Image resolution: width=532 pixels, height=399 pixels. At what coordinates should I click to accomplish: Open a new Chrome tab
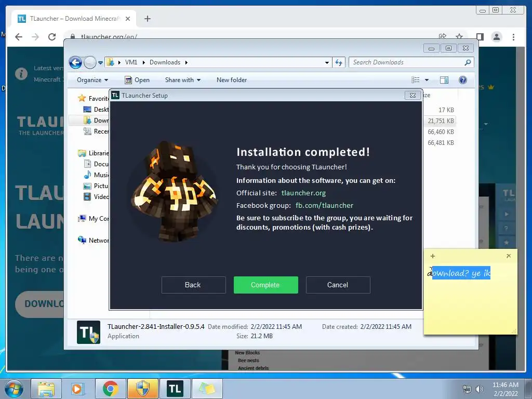(147, 19)
